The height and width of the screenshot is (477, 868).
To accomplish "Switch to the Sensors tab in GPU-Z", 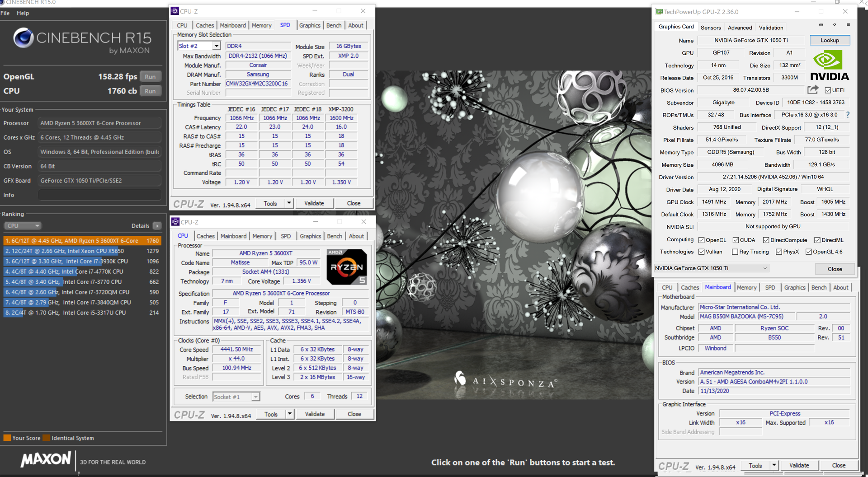I will pyautogui.click(x=711, y=28).
